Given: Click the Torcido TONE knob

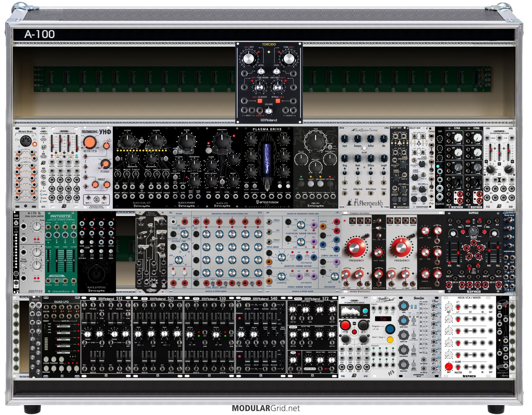Looking at the screenshot, I should click(288, 58).
